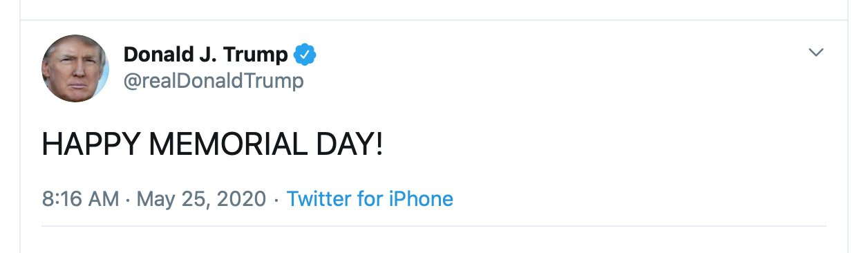The height and width of the screenshot is (253, 868).
Task: Click the word HAPPY in the tweet
Action: click(91, 145)
